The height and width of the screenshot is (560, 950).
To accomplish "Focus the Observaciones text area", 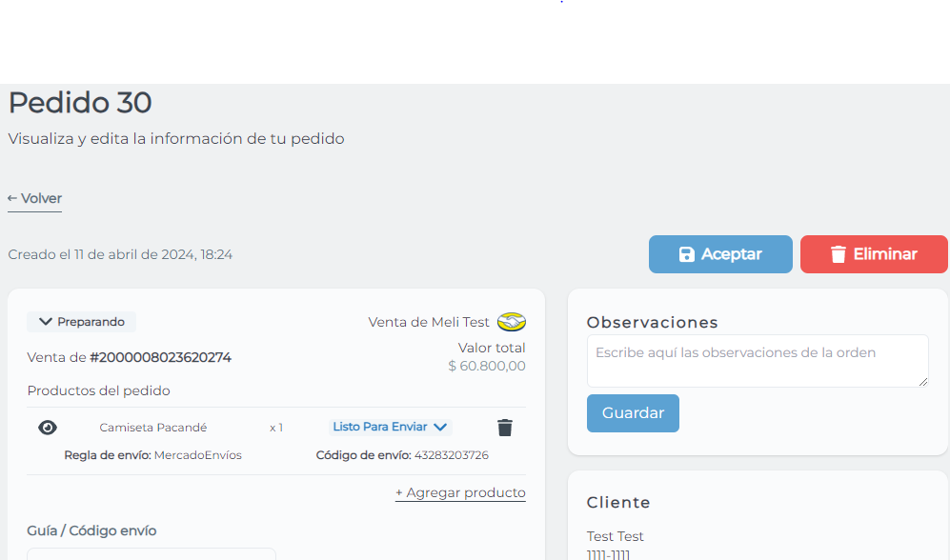I will tap(758, 361).
